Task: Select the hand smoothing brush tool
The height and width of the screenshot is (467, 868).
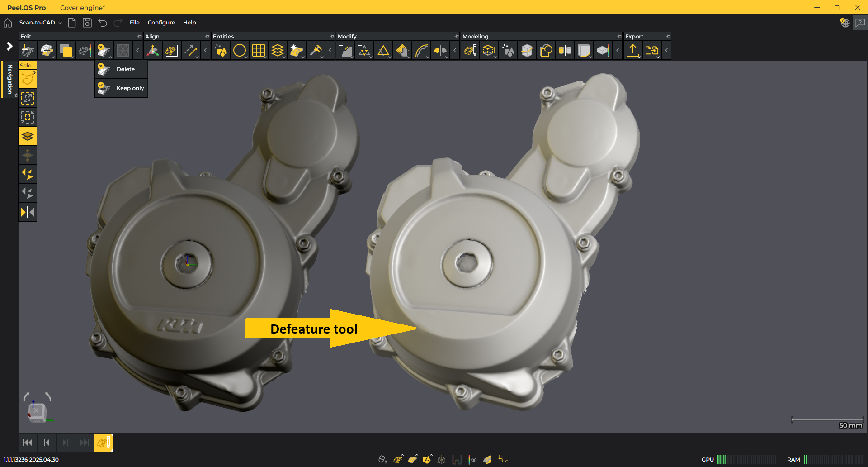Action: (x=402, y=51)
